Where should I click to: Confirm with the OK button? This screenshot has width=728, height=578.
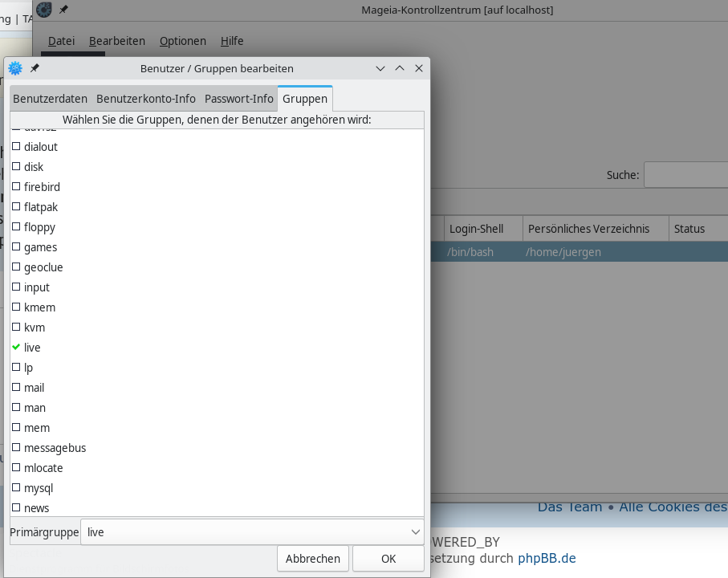click(388, 559)
